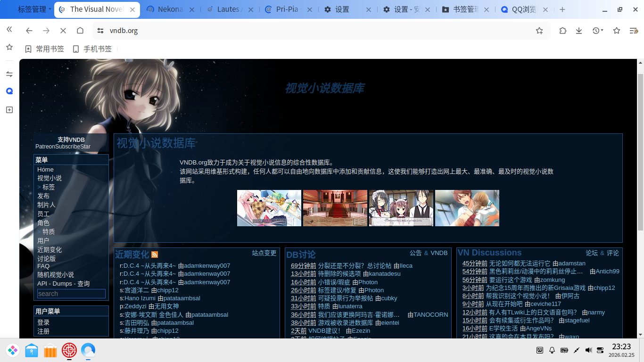Open the 评论 link in VN Discussions
This screenshot has width=644, height=362.
[613, 253]
